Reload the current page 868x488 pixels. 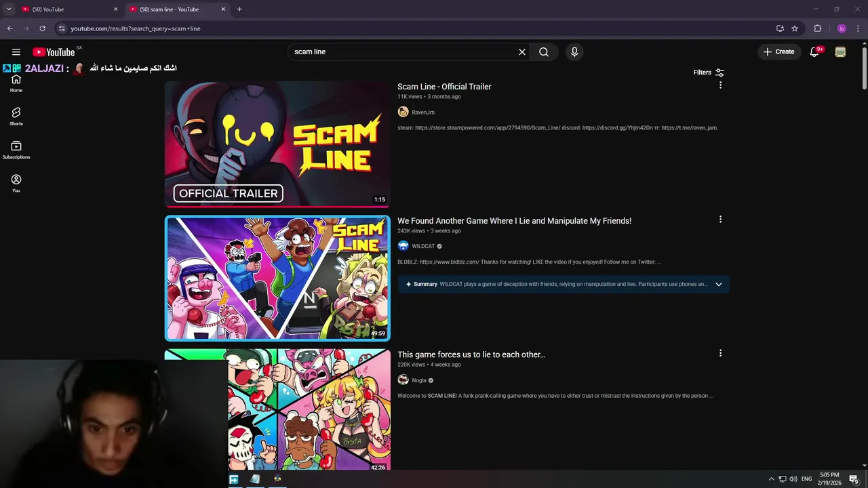[x=42, y=28]
